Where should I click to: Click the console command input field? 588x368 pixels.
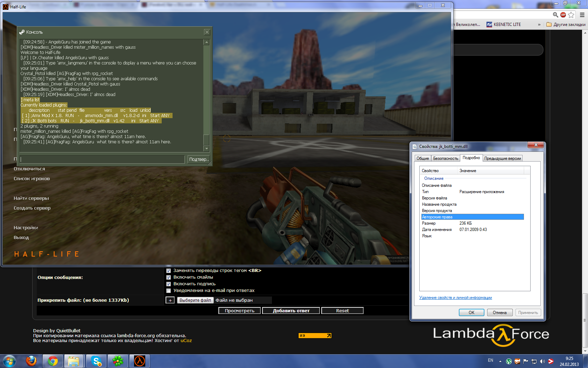[x=102, y=159]
